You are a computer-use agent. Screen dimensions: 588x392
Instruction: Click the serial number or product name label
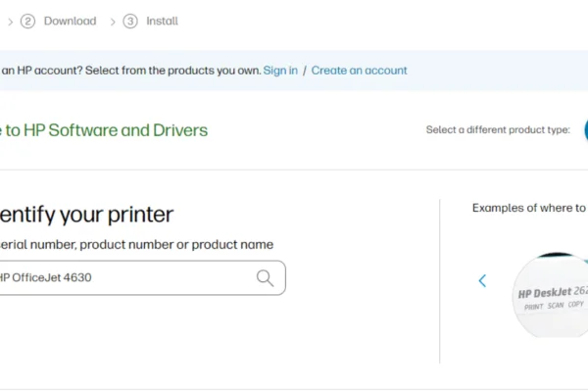[x=135, y=245]
